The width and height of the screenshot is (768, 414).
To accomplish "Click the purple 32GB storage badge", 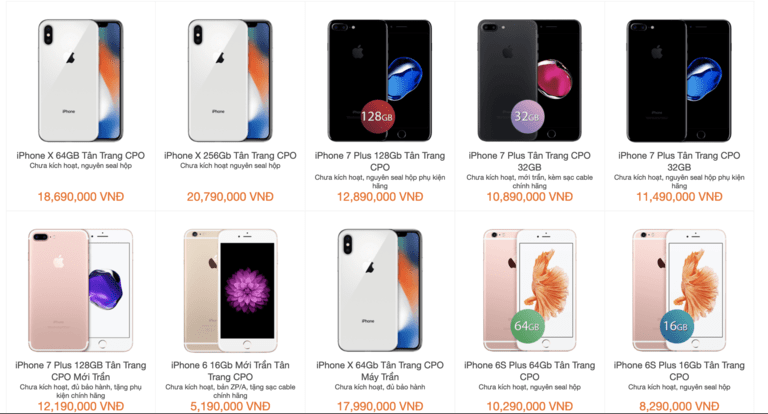I will 527,117.
